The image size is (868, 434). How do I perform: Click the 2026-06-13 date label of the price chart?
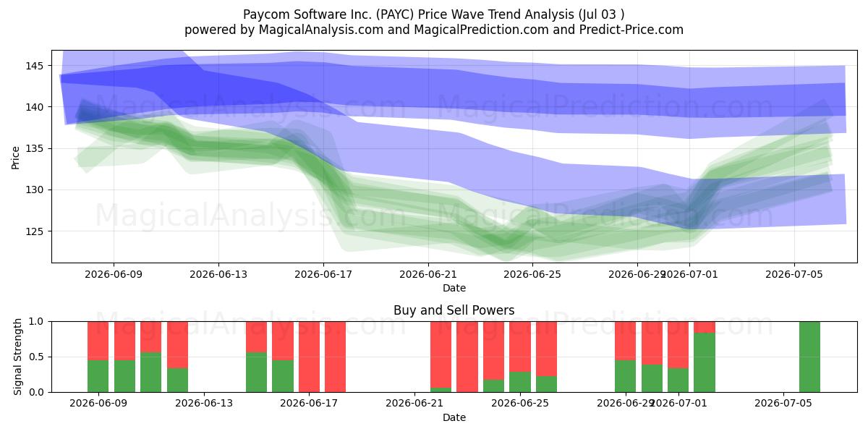point(218,274)
